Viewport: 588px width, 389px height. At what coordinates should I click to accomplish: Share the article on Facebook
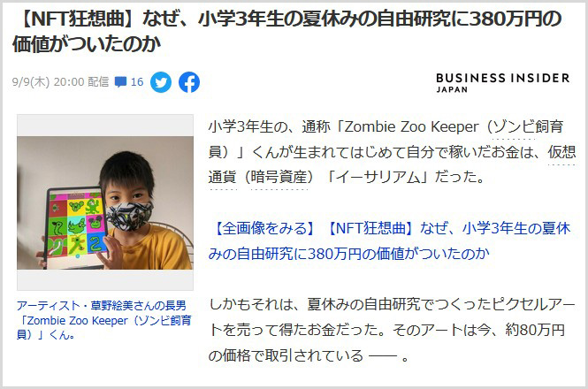coord(189,82)
